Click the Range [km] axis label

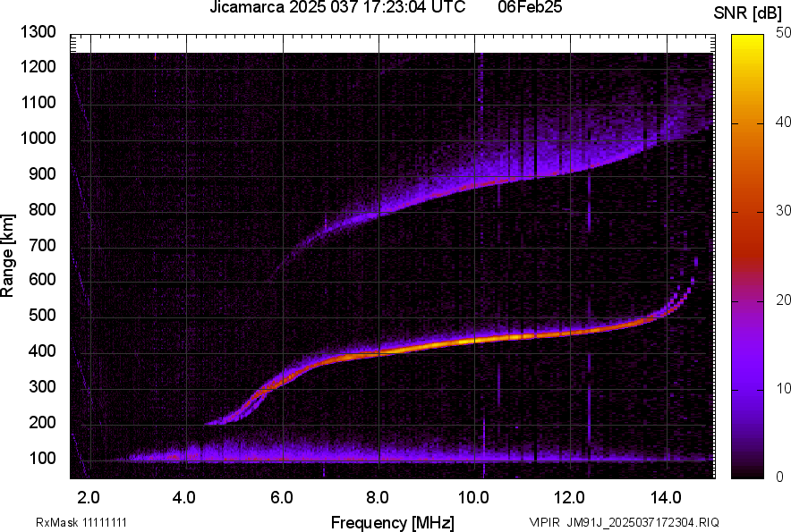(x=7, y=256)
